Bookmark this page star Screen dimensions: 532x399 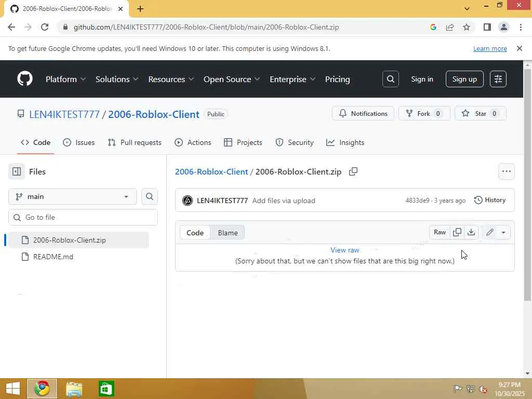467,27
